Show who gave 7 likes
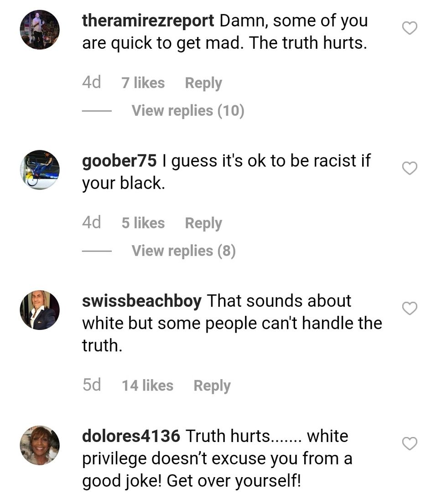 tap(143, 83)
